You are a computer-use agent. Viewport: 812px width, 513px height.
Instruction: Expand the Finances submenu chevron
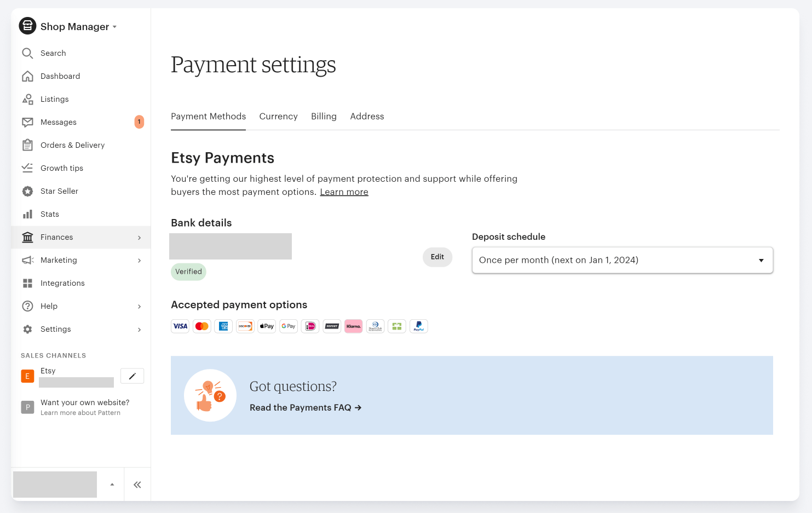139,238
